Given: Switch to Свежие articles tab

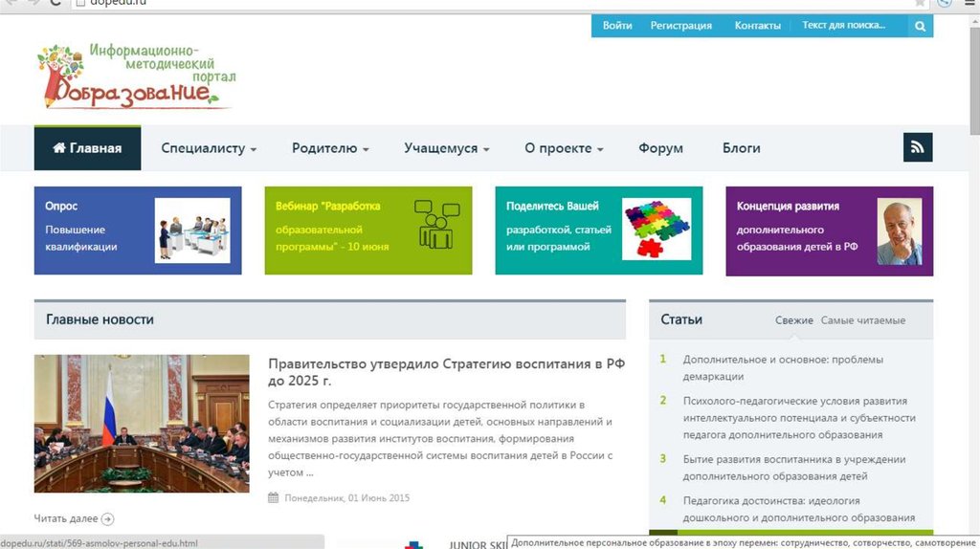Looking at the screenshot, I should click(793, 320).
